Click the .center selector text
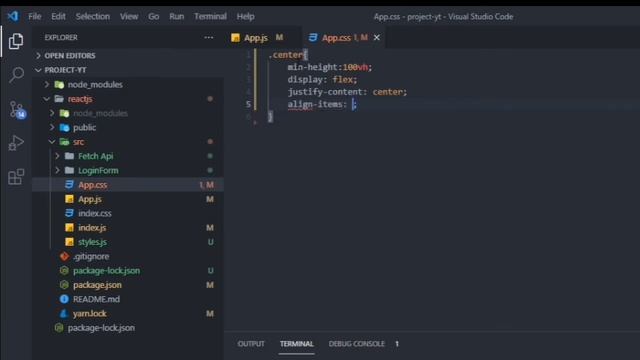Viewport: 640px width, 360px height. coord(286,55)
